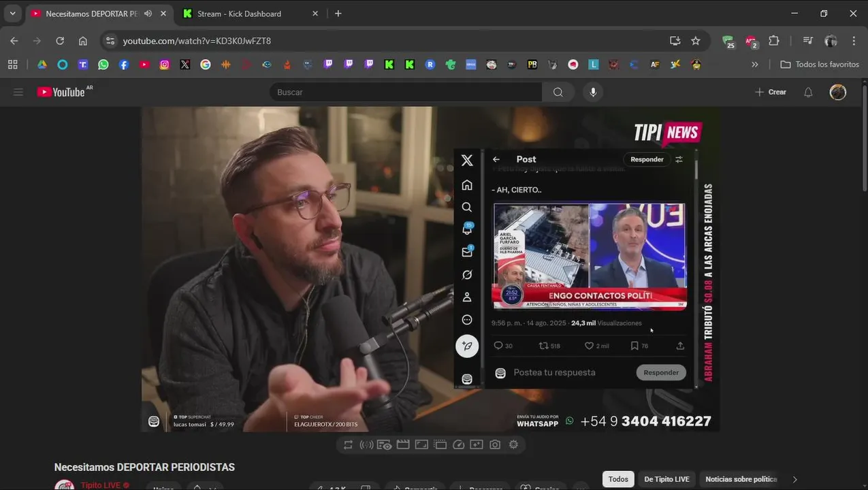868x490 pixels.
Task: Open Tipito LIVE channel link
Action: tap(100, 485)
